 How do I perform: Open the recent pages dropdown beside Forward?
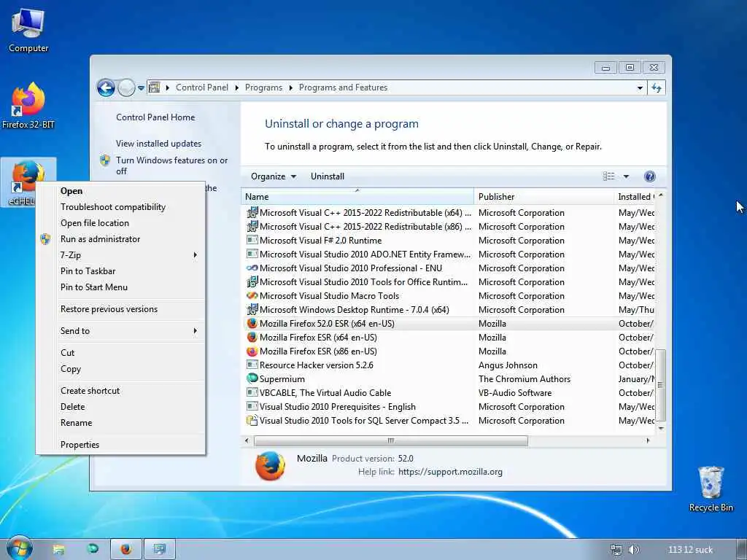click(x=141, y=87)
